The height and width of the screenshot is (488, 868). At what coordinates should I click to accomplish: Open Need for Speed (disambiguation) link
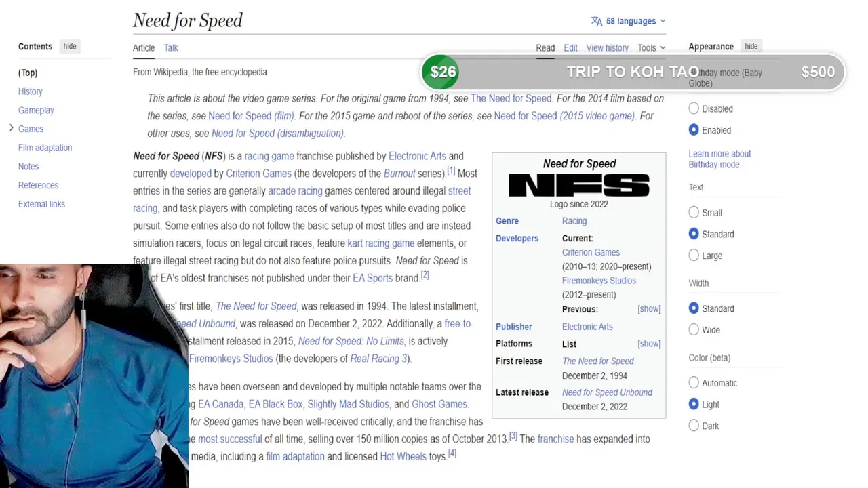(x=277, y=133)
